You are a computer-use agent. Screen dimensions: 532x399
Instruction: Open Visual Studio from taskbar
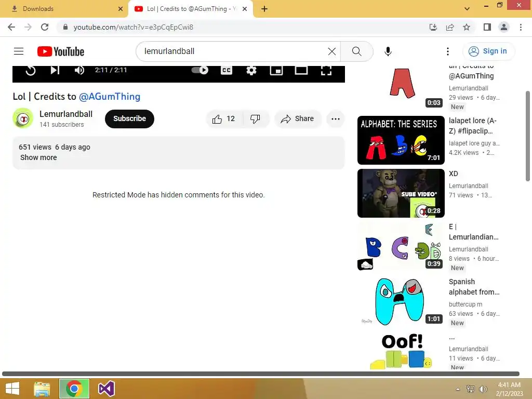point(106,389)
